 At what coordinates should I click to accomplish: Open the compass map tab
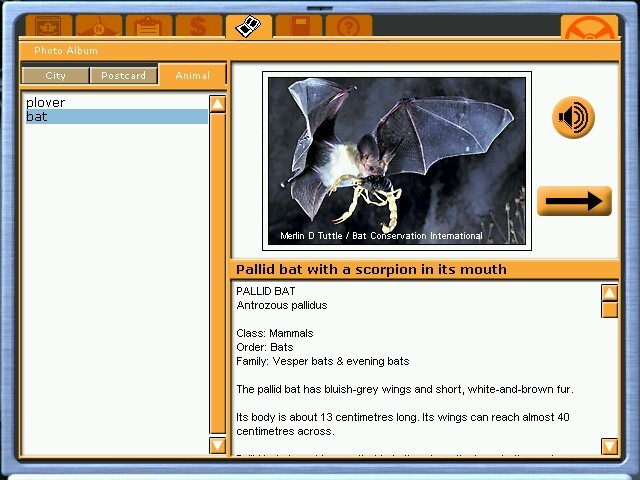tap(99, 26)
